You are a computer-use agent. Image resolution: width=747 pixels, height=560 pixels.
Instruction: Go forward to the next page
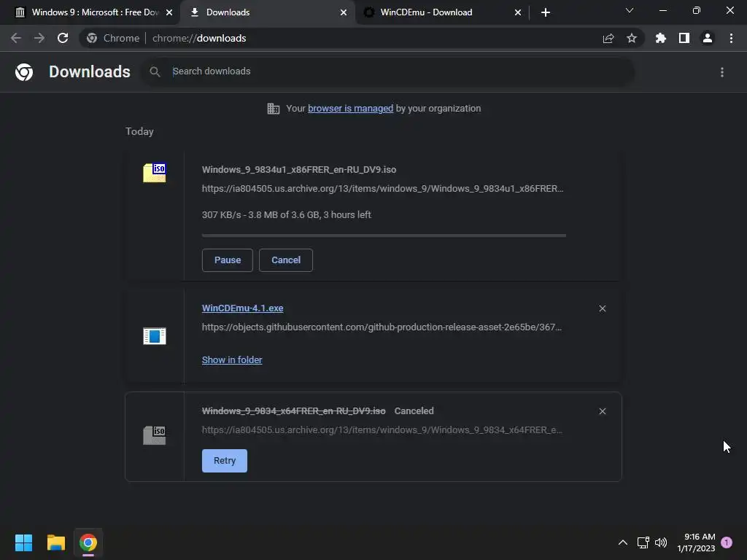pos(39,38)
